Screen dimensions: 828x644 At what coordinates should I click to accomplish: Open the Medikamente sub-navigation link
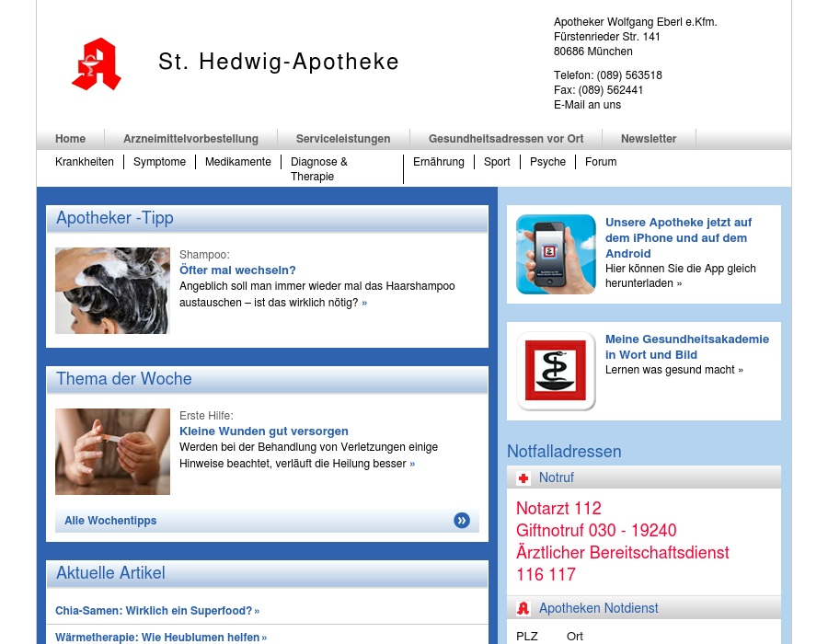tap(237, 162)
